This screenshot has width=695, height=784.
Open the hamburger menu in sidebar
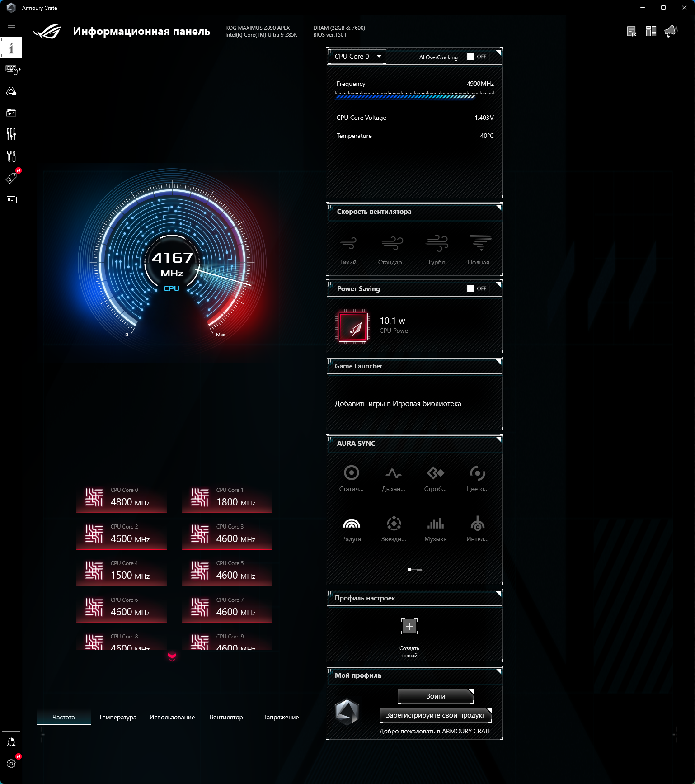11,26
